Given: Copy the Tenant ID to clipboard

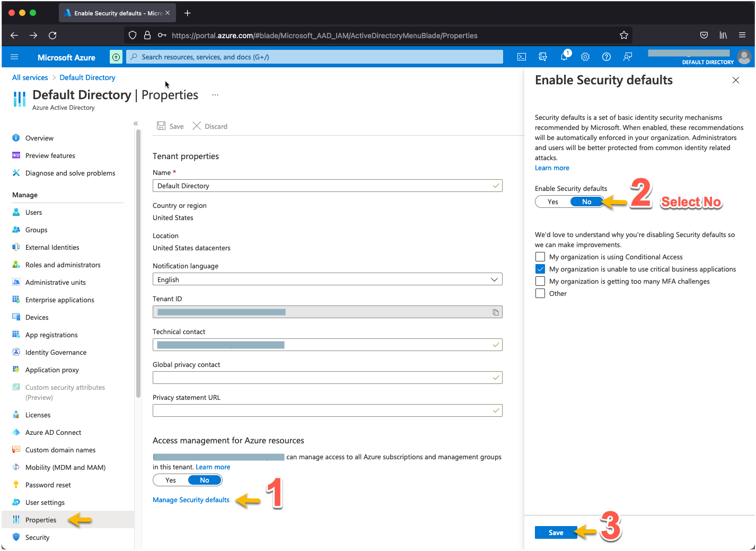Looking at the screenshot, I should [x=495, y=312].
